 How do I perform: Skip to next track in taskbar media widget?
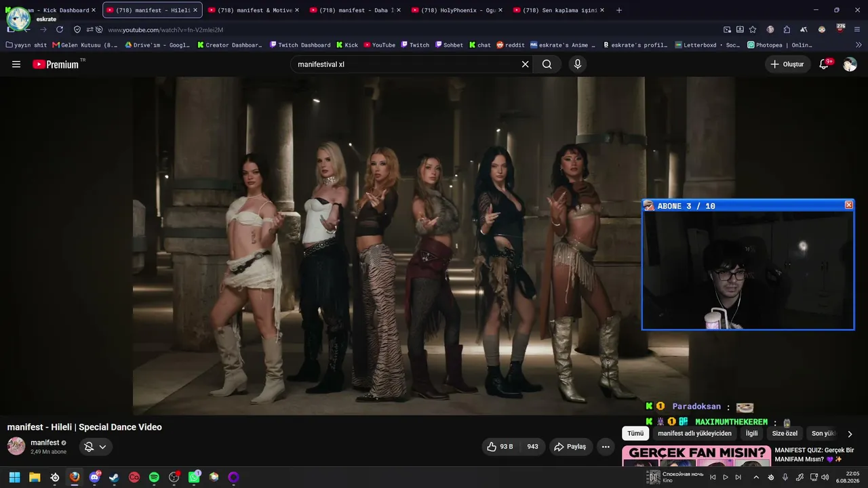pyautogui.click(x=738, y=477)
